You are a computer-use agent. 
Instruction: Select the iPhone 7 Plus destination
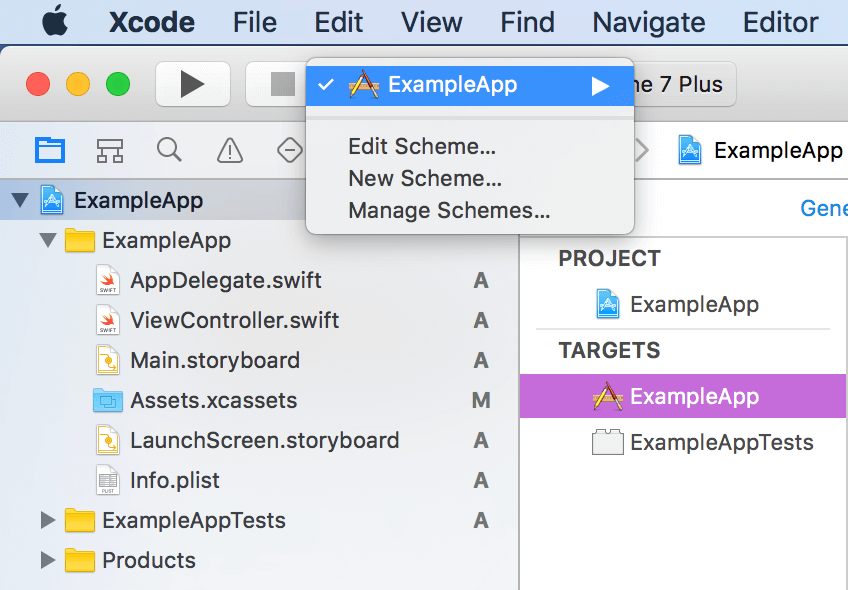click(x=684, y=84)
